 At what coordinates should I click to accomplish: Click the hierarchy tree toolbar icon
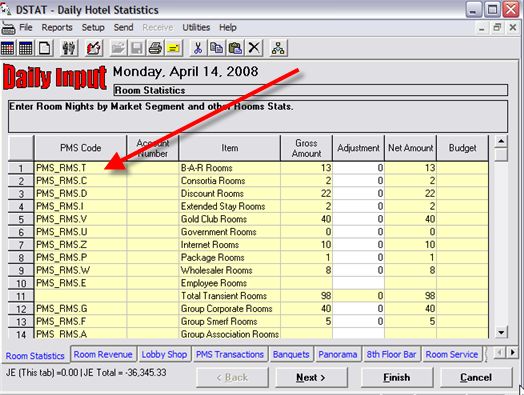pos(278,48)
